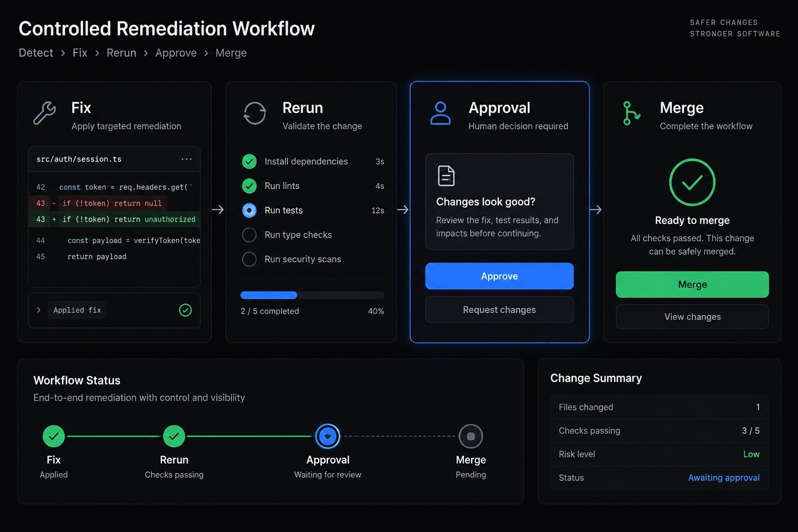Click the wrench icon in Fix card
Viewport: 798px width, 532px height.
[x=45, y=113]
